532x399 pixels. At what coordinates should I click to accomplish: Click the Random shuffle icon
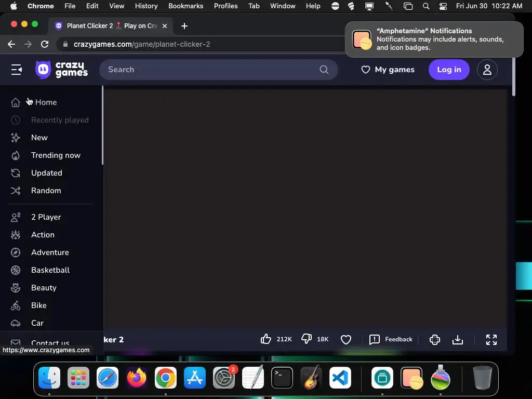[x=15, y=191]
